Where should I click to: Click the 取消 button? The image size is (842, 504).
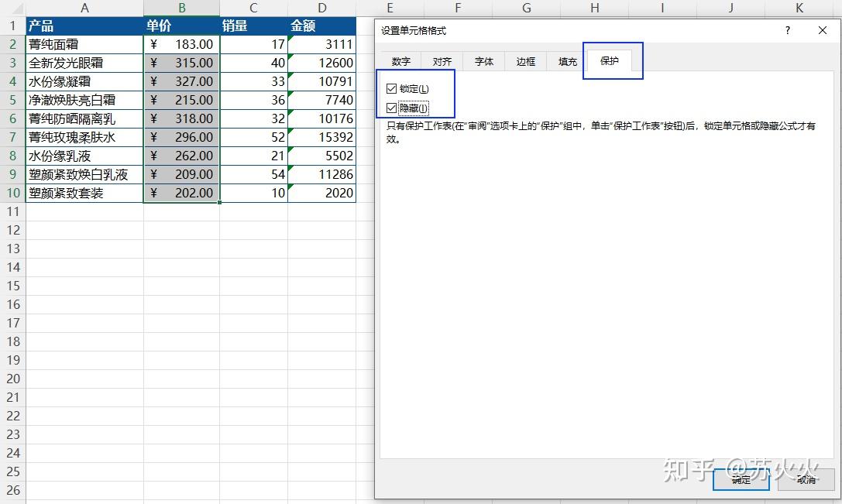point(806,479)
